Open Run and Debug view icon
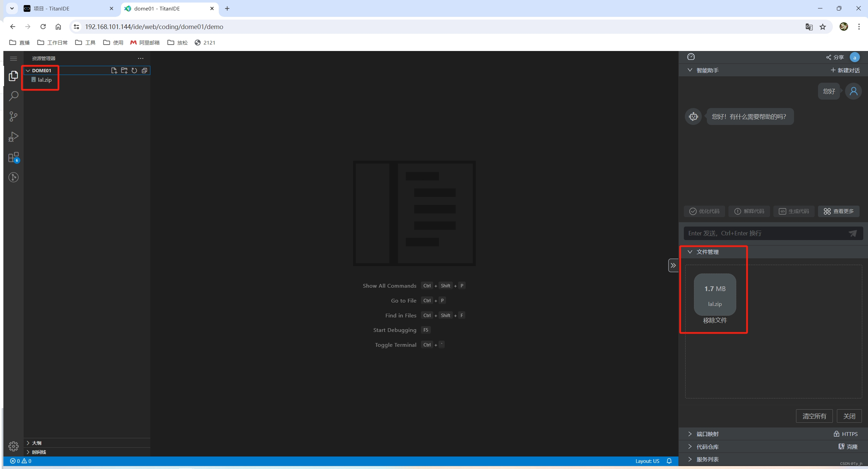 pyautogui.click(x=14, y=137)
